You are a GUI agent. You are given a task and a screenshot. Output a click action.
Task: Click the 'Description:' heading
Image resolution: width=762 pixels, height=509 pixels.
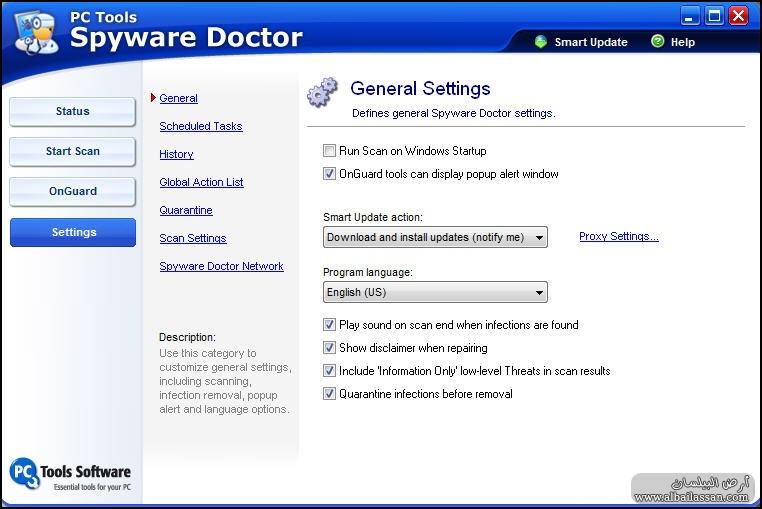click(187, 337)
